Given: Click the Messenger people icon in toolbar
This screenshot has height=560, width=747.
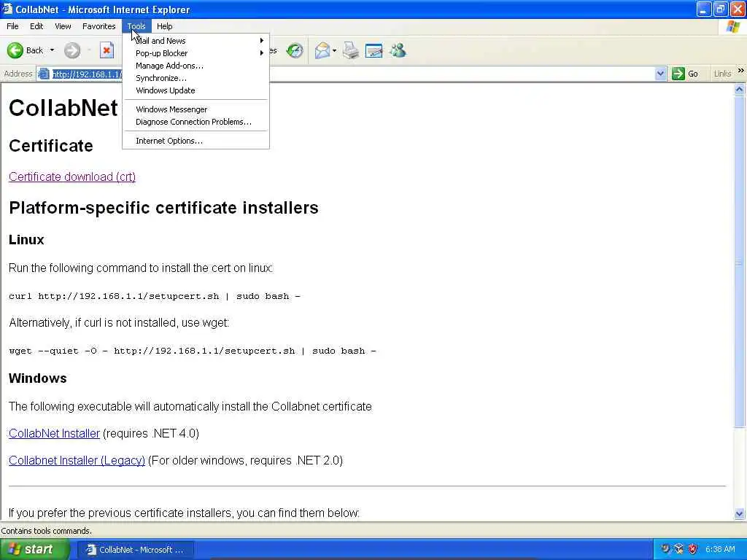Looking at the screenshot, I should click(x=398, y=50).
